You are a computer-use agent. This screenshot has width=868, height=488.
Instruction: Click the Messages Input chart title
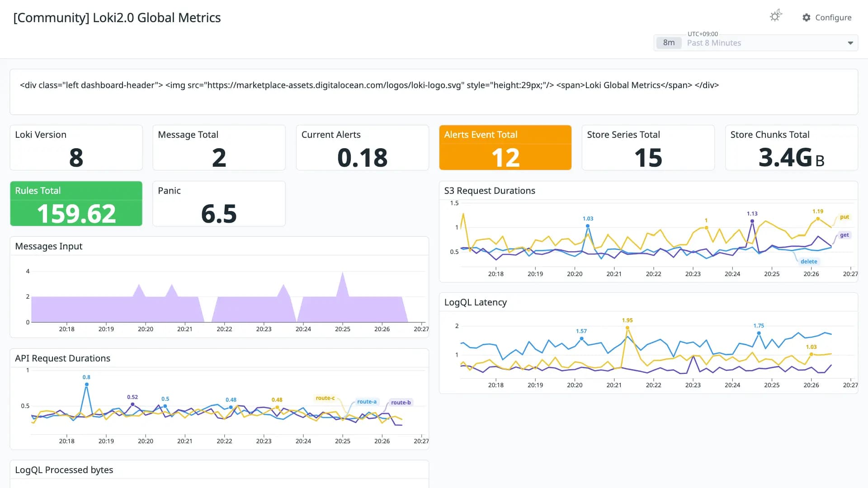[49, 246]
